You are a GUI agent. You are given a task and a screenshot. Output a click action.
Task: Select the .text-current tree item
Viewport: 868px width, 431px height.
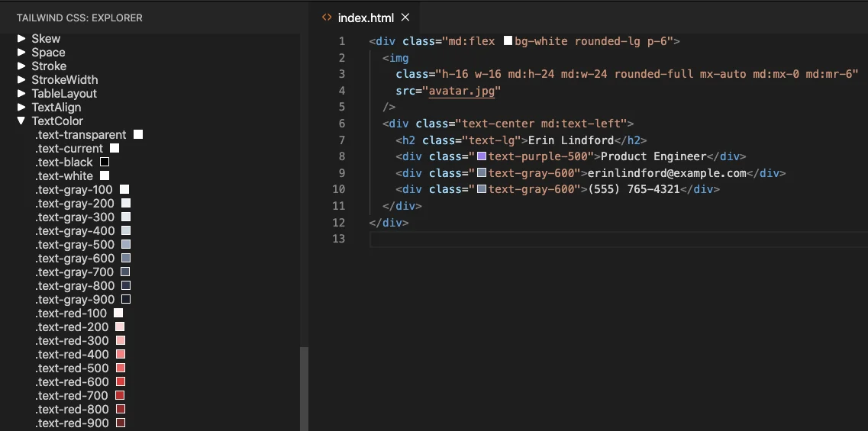[x=69, y=148]
